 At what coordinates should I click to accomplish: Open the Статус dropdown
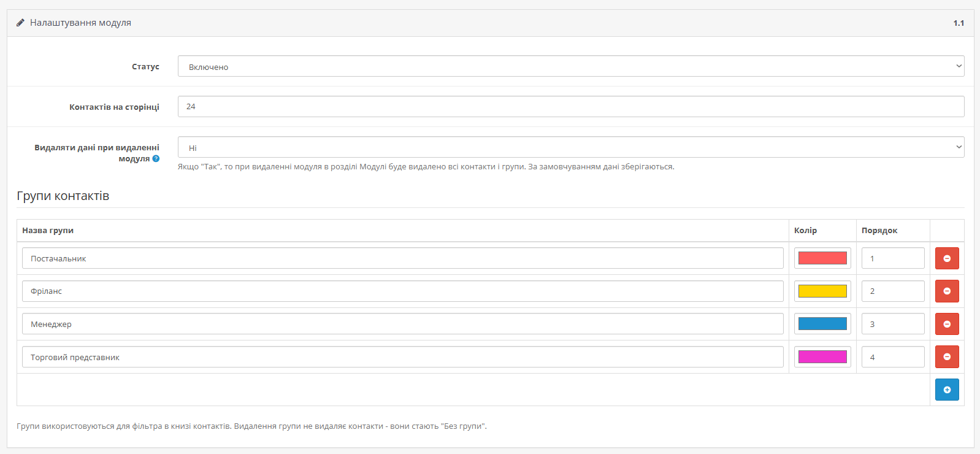pos(571,66)
